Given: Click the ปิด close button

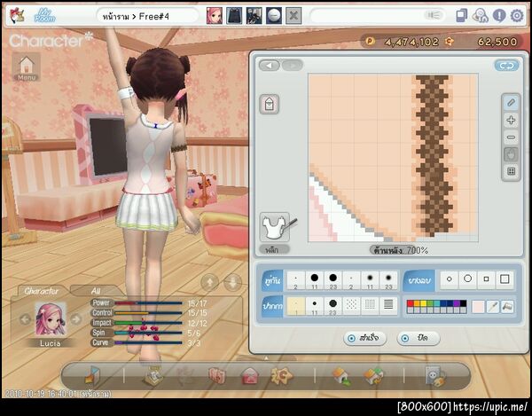Looking at the screenshot, I should tap(419, 338).
